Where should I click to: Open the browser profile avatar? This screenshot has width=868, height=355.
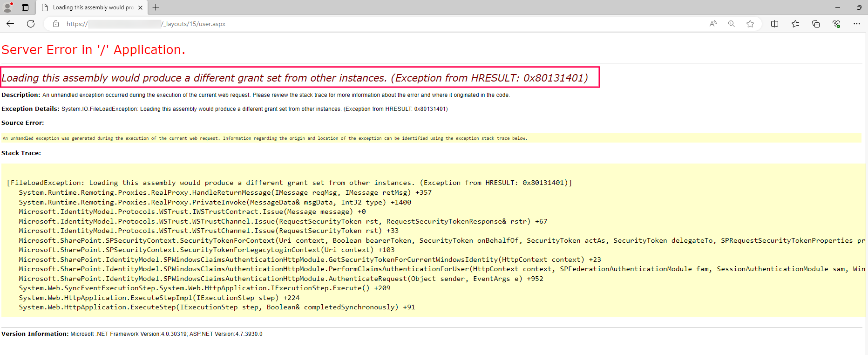tap(7, 7)
